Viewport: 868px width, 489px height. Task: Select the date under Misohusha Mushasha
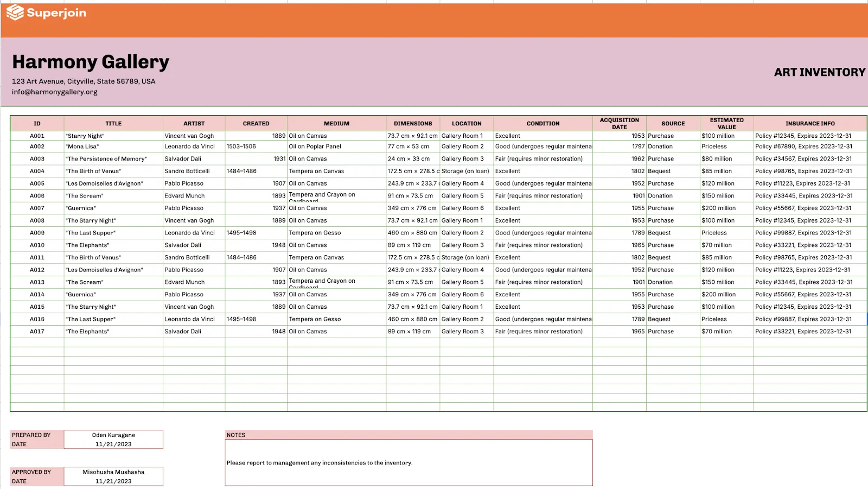(113, 481)
